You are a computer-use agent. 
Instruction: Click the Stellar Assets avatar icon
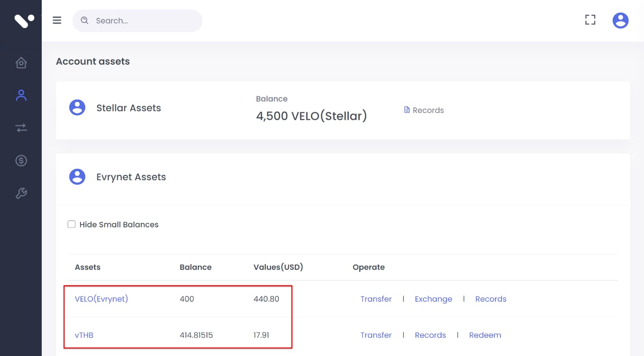[77, 107]
